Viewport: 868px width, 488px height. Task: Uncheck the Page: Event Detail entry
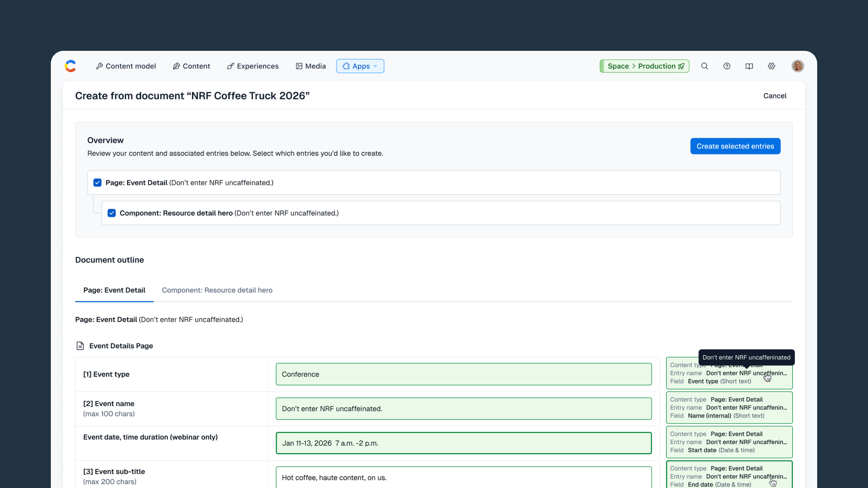coord(97,182)
